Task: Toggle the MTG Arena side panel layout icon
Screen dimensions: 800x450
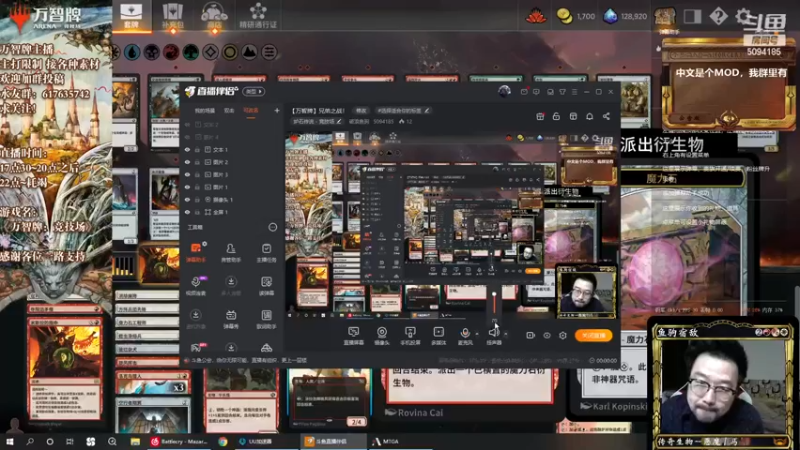Action: (692, 16)
